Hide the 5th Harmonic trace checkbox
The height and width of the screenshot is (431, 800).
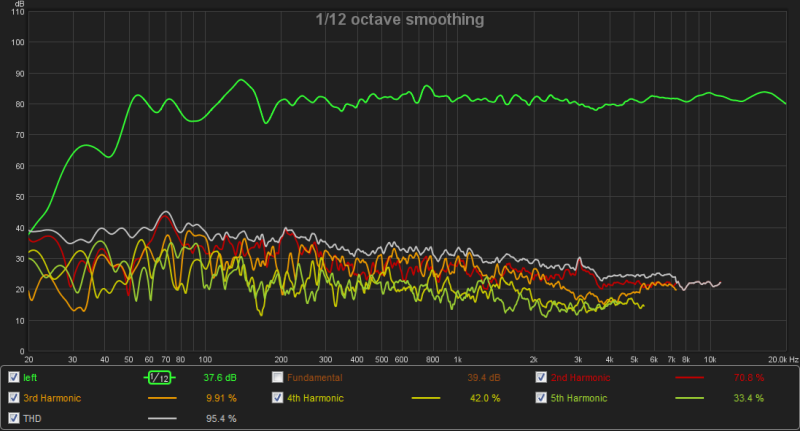541,398
